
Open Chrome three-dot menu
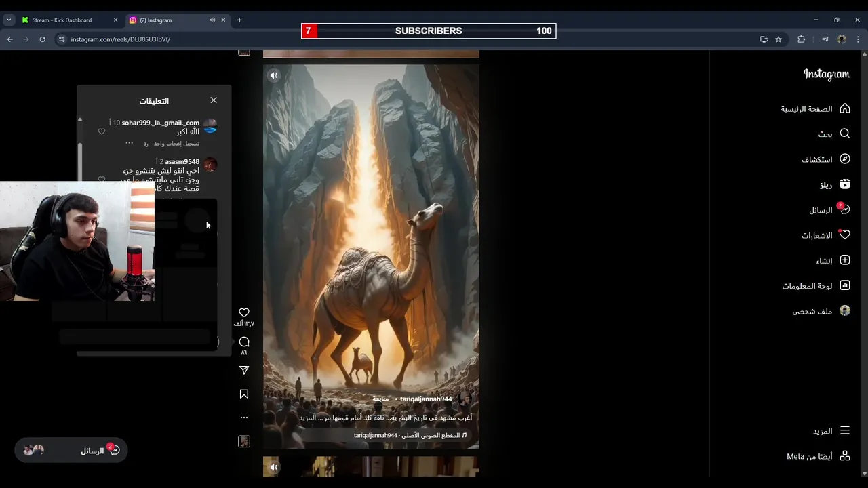pyautogui.click(x=858, y=39)
